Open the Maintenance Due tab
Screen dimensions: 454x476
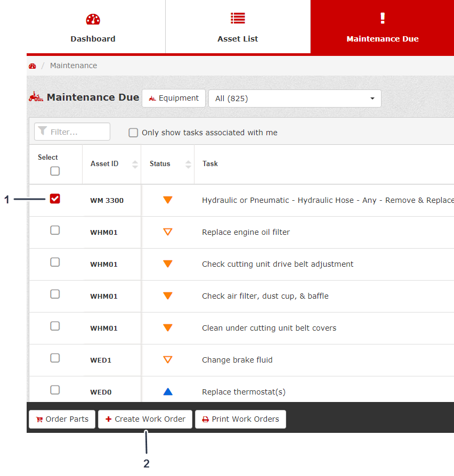click(382, 28)
